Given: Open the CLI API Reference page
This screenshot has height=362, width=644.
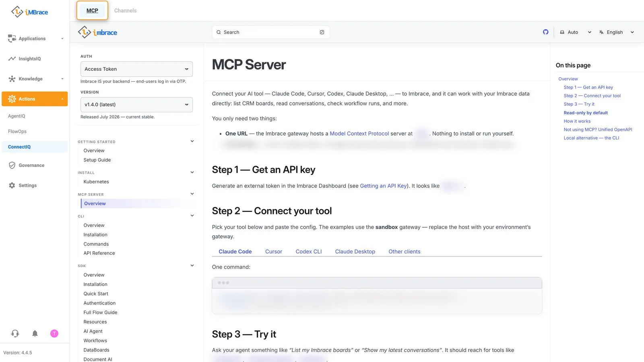Looking at the screenshot, I should pos(99,253).
